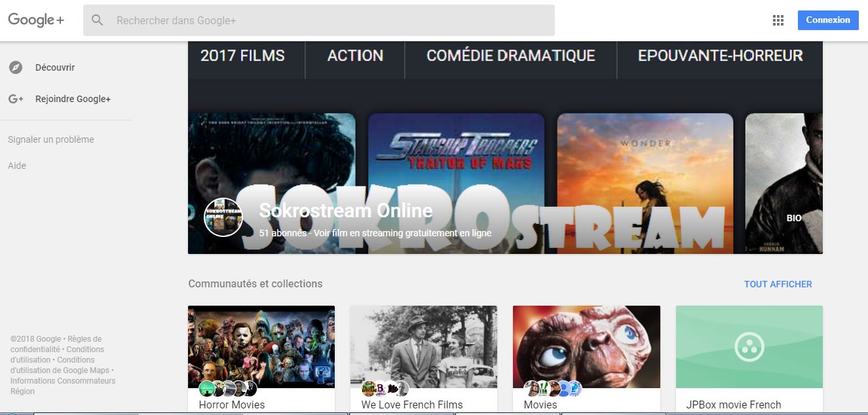The height and width of the screenshot is (415, 868).
Task: Click the 51 abonnés description text
Action: coord(375,233)
